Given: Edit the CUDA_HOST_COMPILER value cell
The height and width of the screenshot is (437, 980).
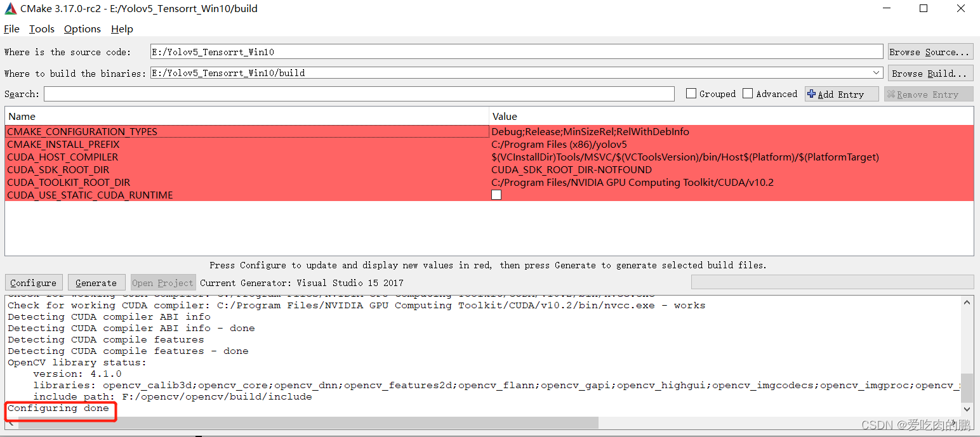Looking at the screenshot, I should point(731,157).
